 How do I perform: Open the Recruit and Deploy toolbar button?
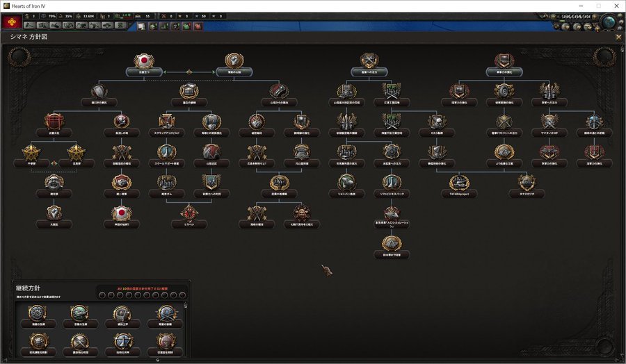click(x=107, y=26)
